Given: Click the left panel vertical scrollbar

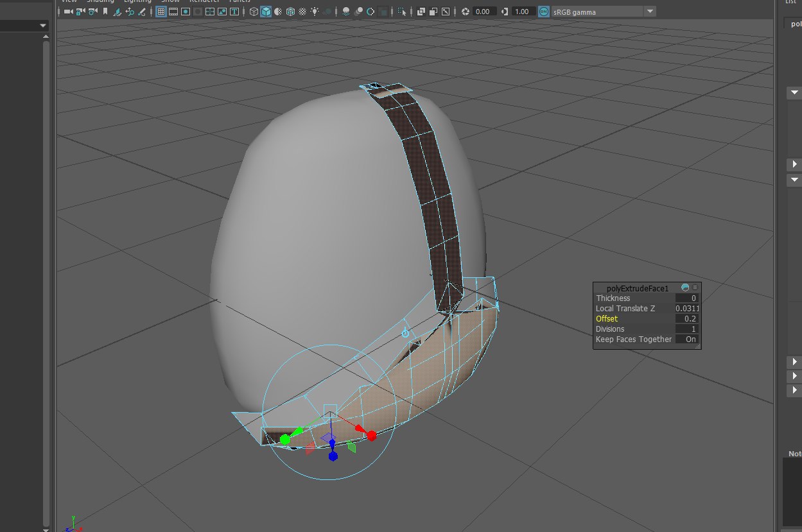Looking at the screenshot, I should tap(46, 282).
